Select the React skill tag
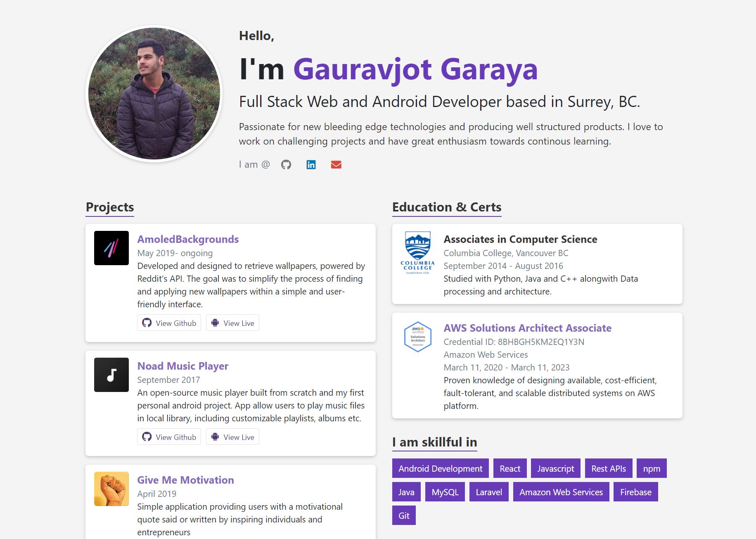This screenshot has height=539, width=756. 510,468
